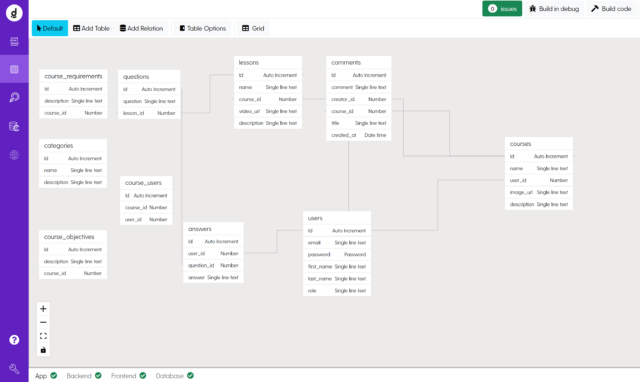Select the database designer sidebar icon
The image size is (640, 382).
point(14,69)
